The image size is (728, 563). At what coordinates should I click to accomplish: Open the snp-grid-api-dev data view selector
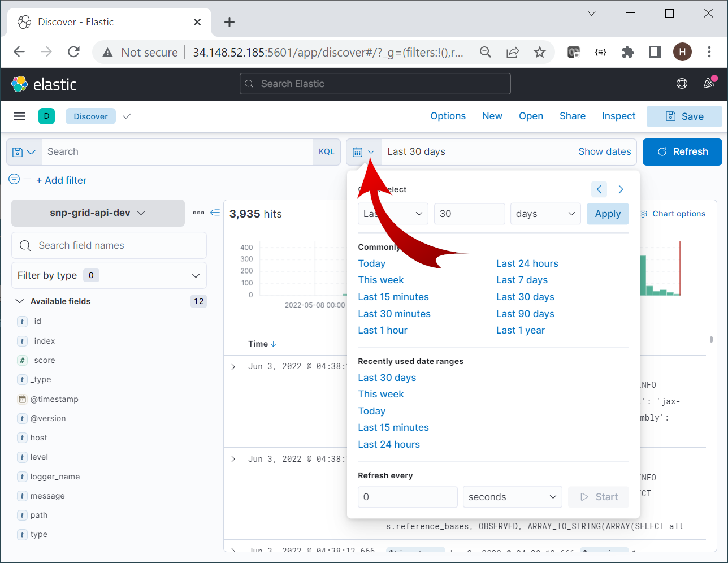point(97,213)
